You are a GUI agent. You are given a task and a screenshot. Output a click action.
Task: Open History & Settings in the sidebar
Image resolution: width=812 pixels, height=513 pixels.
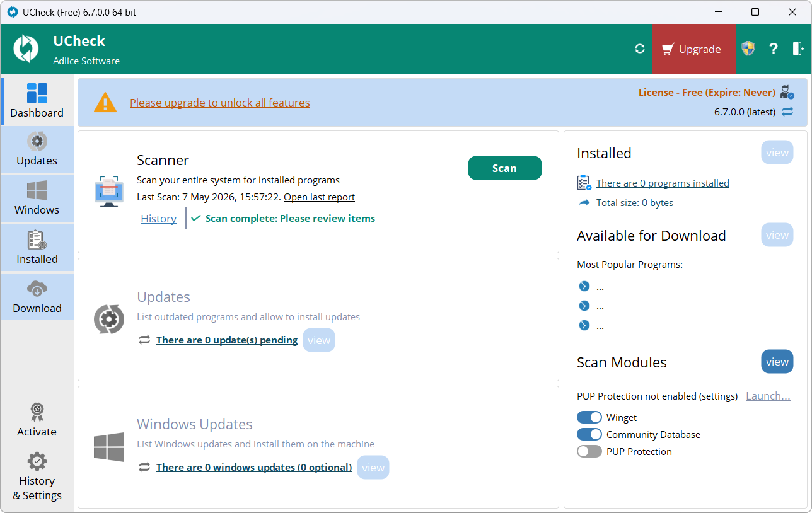click(x=37, y=476)
